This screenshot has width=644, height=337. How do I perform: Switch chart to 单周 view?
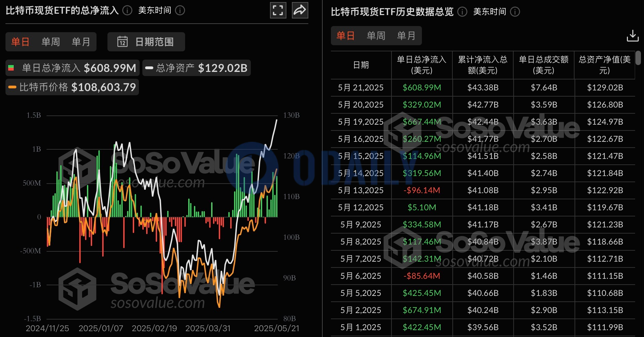(x=51, y=42)
